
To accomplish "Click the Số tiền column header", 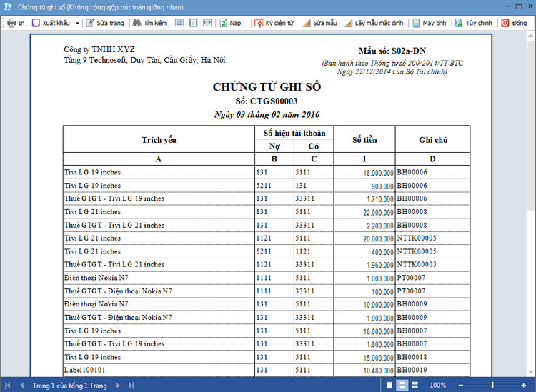I will pos(364,140).
